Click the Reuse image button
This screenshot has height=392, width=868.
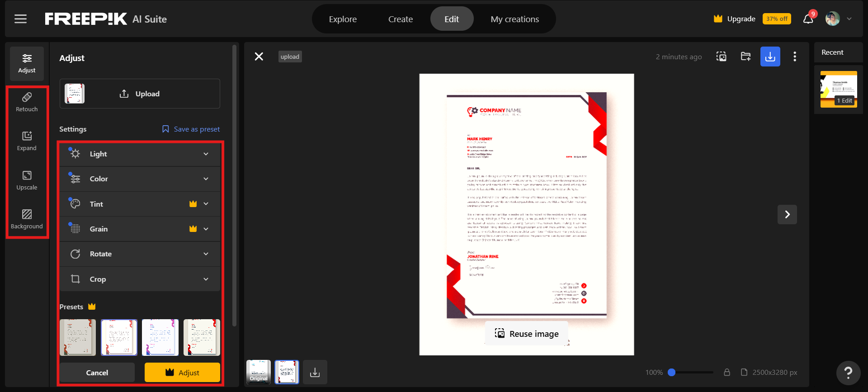pos(527,334)
